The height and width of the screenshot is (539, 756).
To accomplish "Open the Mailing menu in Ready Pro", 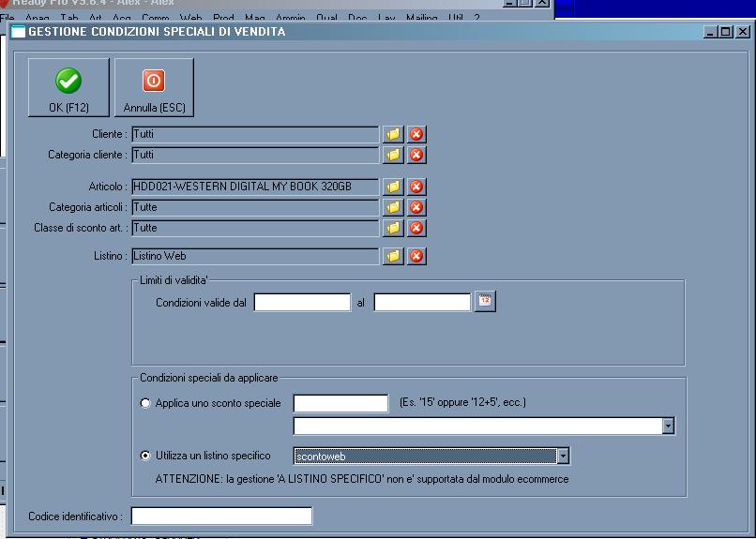I will click(x=421, y=19).
